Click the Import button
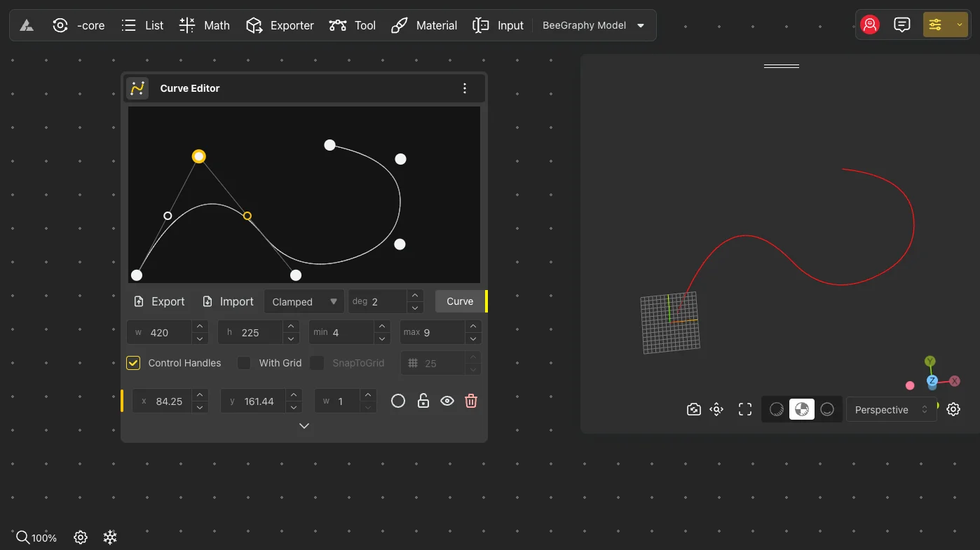980x550 pixels. tap(228, 301)
